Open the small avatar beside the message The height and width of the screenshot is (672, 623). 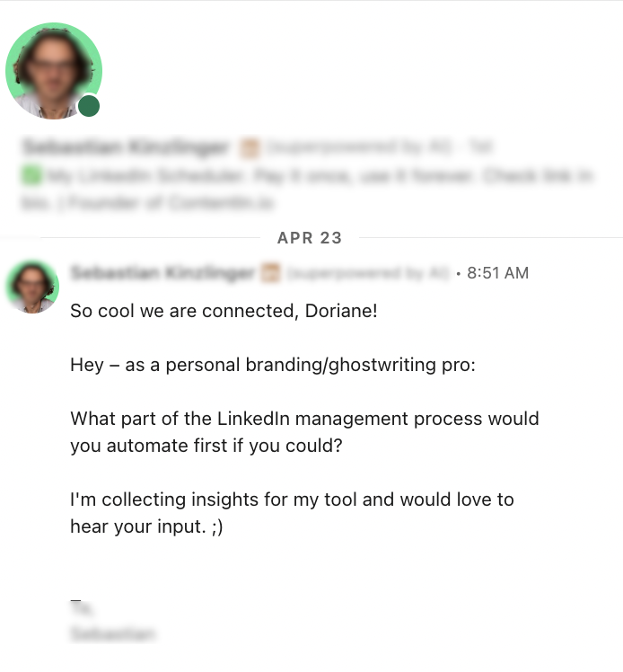coord(32,287)
